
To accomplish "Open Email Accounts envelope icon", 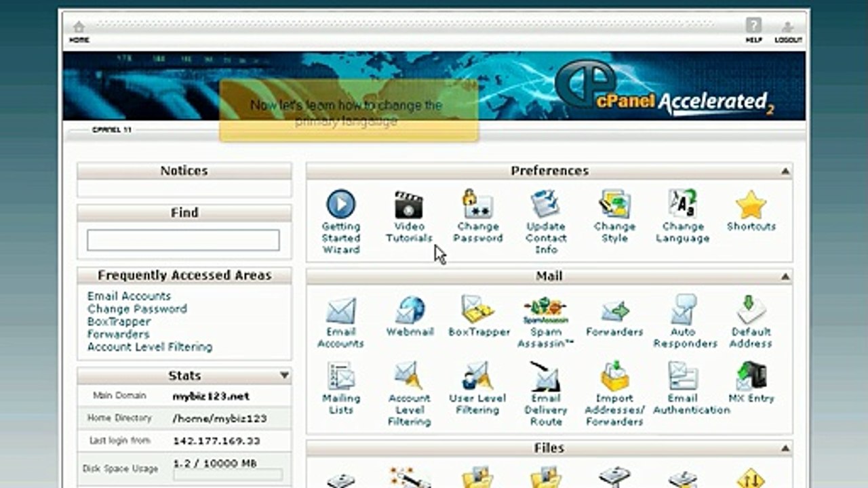I will 340,310.
